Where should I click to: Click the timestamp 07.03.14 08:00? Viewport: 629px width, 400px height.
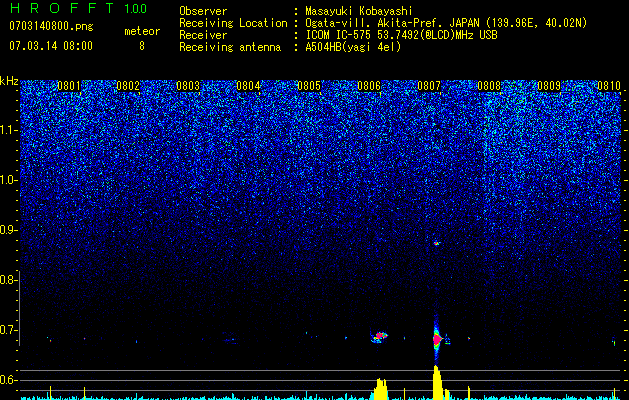51,46
